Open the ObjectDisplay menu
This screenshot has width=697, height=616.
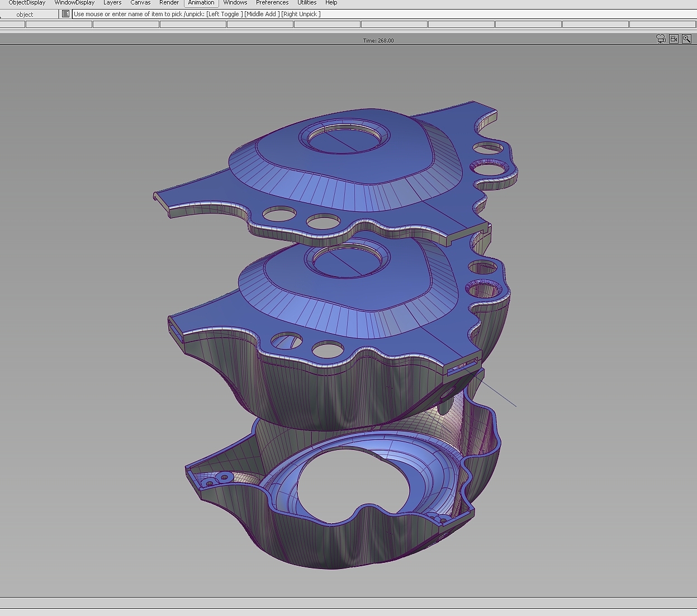click(27, 3)
